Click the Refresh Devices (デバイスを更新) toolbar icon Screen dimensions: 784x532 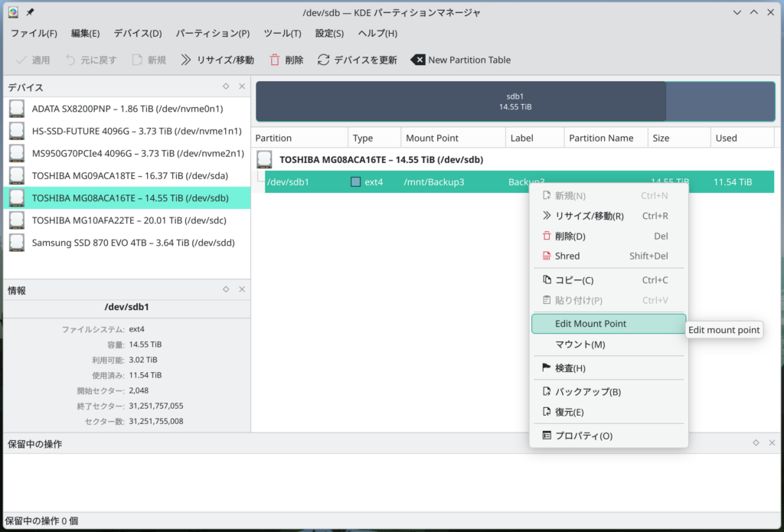pos(324,60)
